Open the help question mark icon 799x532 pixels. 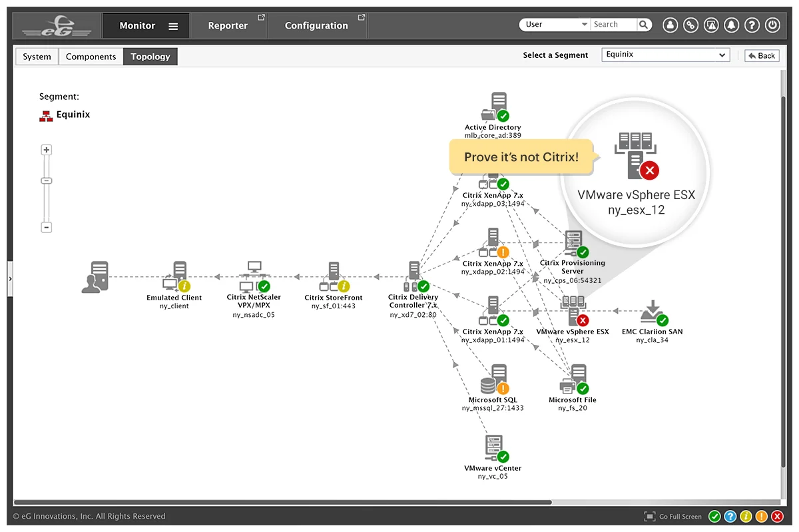pyautogui.click(x=752, y=25)
